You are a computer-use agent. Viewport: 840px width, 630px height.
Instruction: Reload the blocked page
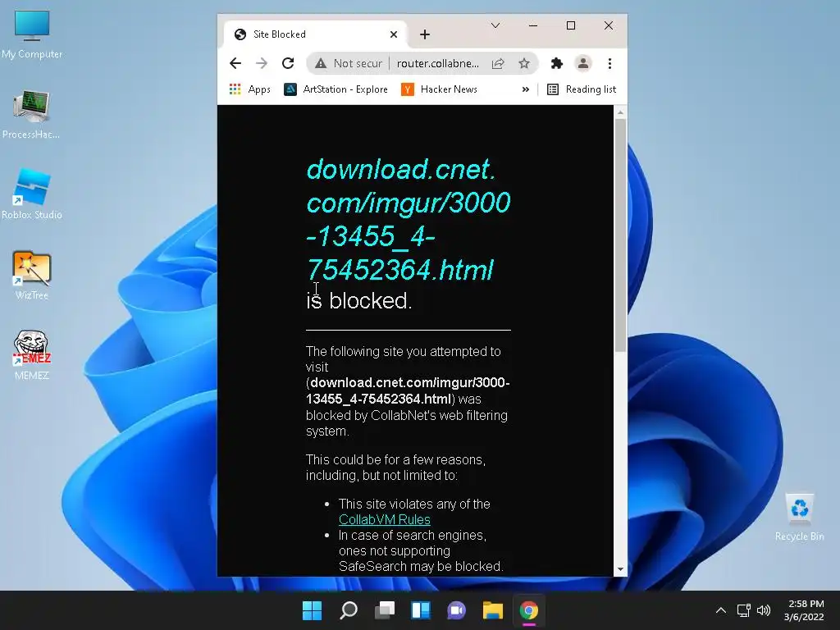[288, 63]
